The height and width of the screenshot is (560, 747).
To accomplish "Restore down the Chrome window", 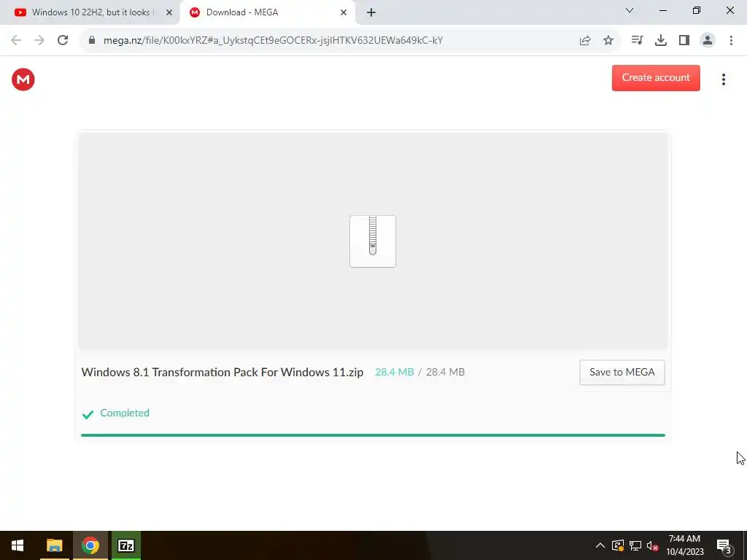I will (697, 10).
